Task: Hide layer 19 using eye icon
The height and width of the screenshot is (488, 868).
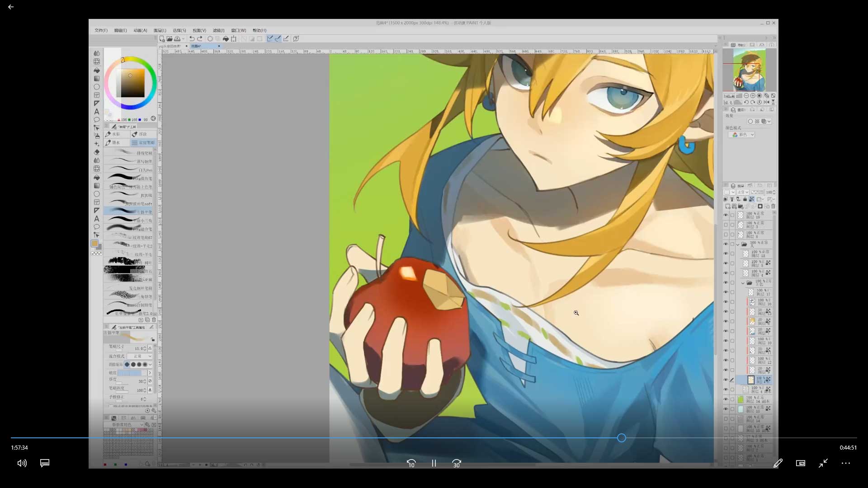Action: coord(726,215)
